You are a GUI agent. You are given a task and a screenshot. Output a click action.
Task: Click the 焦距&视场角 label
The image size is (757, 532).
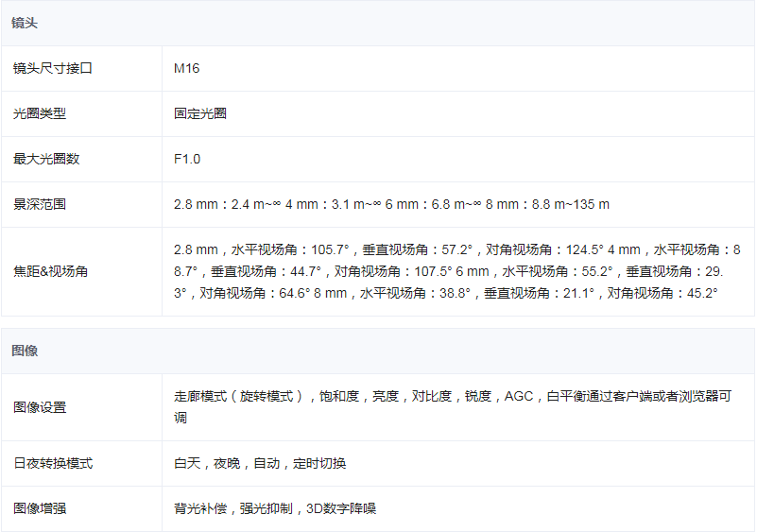[51, 271]
